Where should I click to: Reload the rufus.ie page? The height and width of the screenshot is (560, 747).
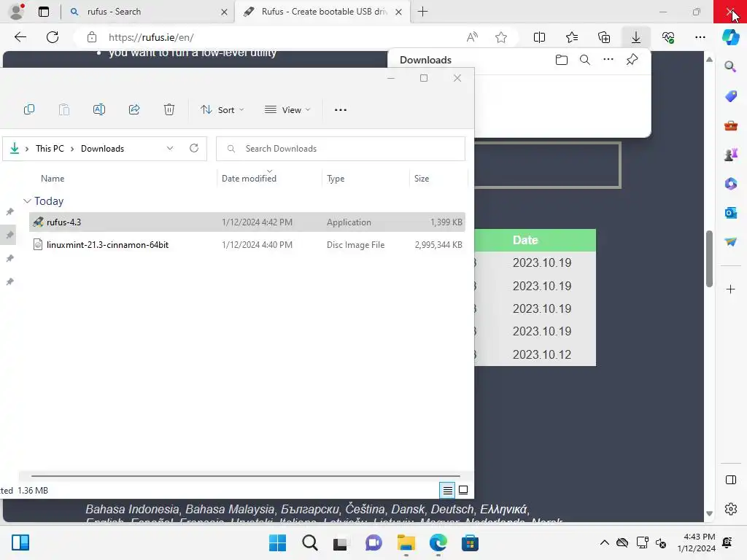coord(53,37)
